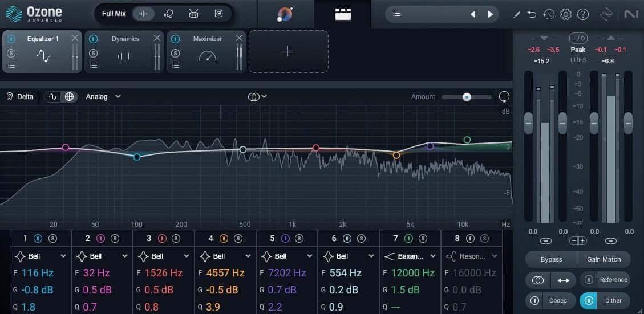Toggle Delta listen mode
This screenshot has height=314, width=644.
[x=20, y=97]
